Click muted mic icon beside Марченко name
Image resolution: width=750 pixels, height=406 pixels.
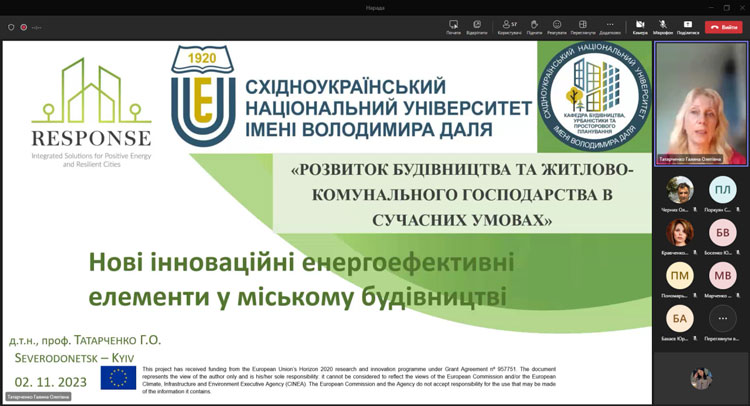[738, 296]
